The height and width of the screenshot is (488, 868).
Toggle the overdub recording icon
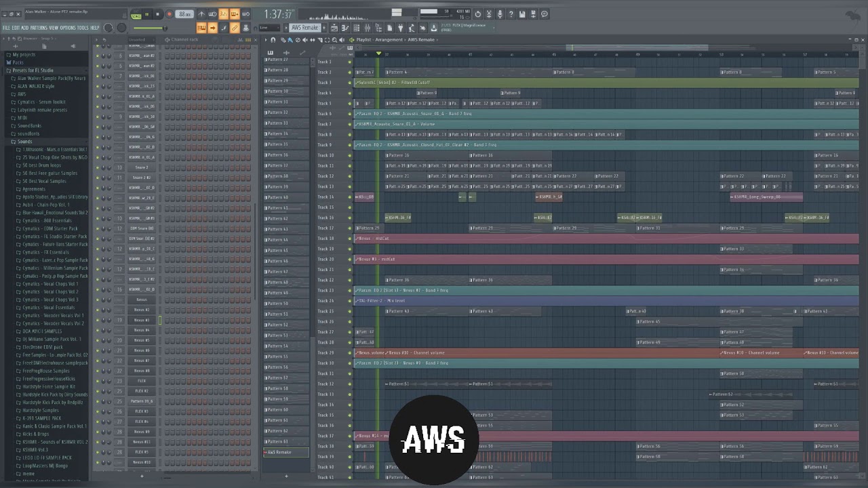coord(235,14)
